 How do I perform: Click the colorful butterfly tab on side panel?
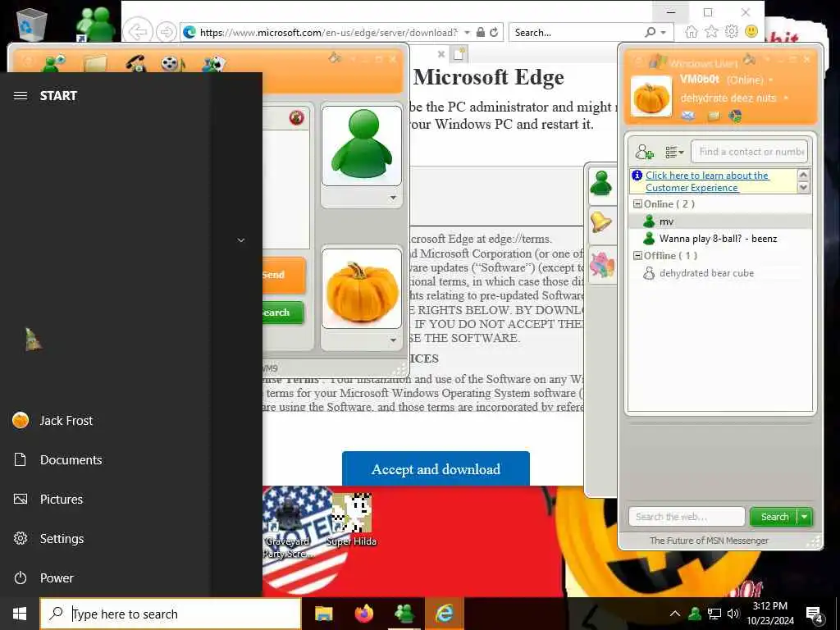[x=601, y=265]
